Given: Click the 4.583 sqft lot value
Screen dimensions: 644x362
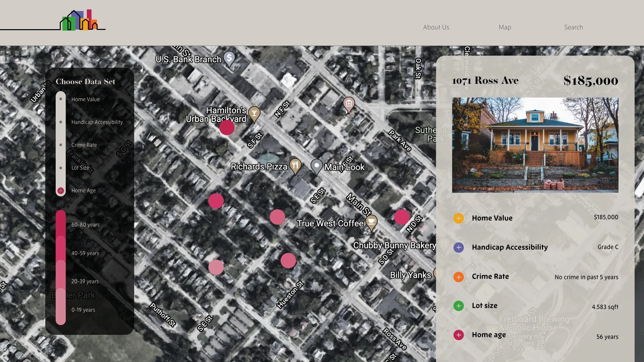Looking at the screenshot, I should (605, 307).
